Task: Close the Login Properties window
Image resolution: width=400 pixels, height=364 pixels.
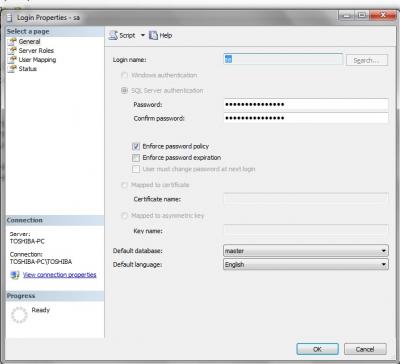Action: (x=382, y=15)
